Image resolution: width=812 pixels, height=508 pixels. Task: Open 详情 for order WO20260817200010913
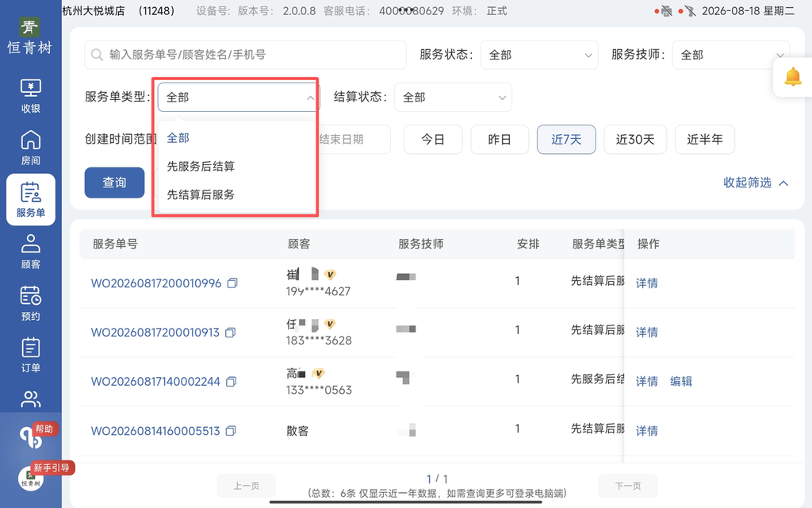coord(647,333)
